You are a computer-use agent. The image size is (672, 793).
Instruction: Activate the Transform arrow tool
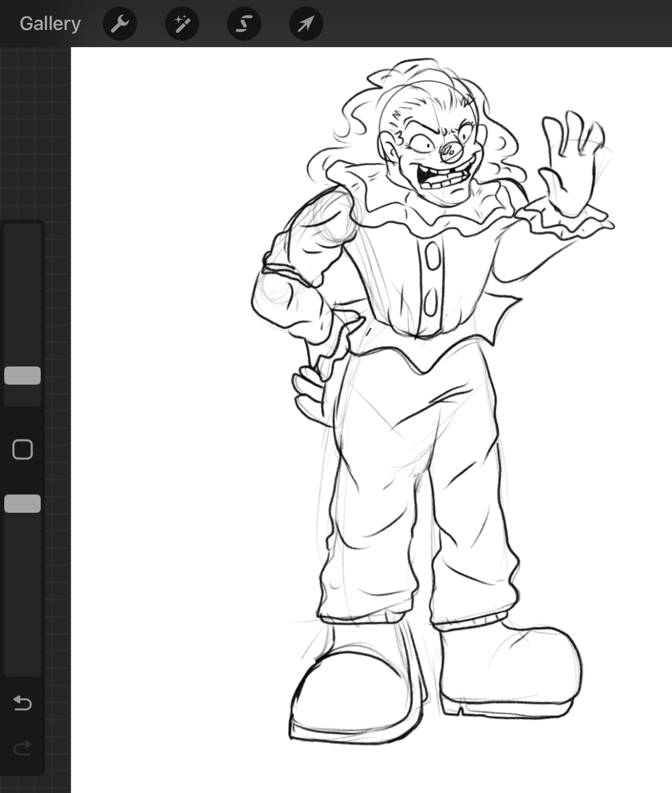pyautogui.click(x=306, y=24)
